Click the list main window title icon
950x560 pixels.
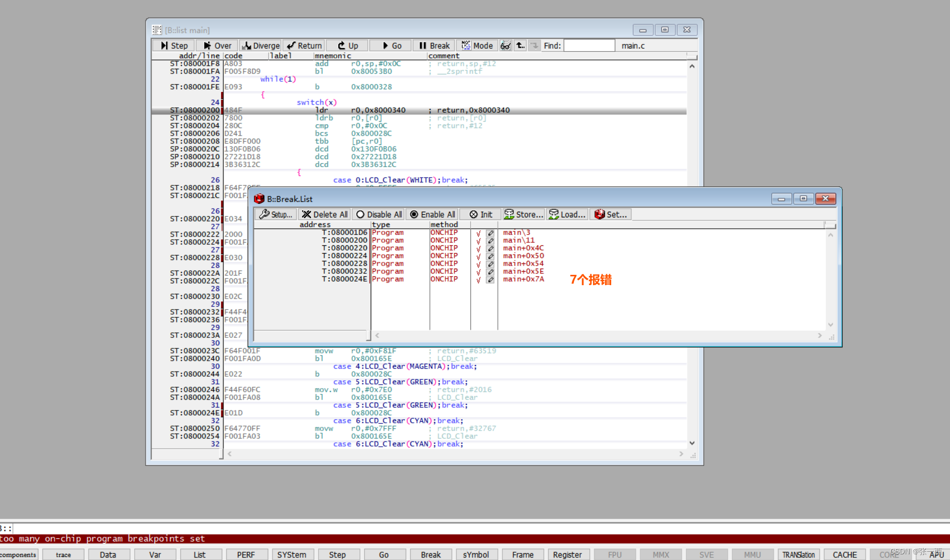pos(157,30)
